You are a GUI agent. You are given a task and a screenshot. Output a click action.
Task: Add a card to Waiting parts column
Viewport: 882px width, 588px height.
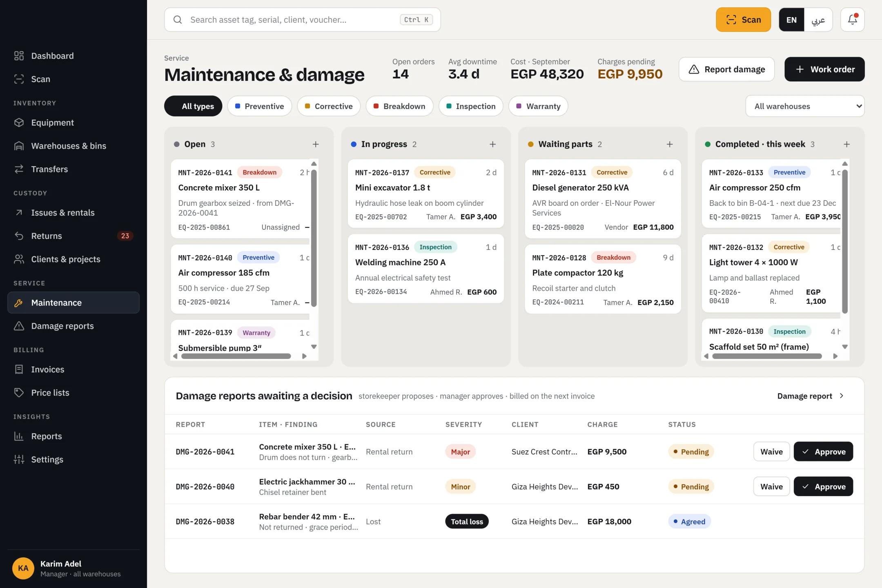point(670,144)
